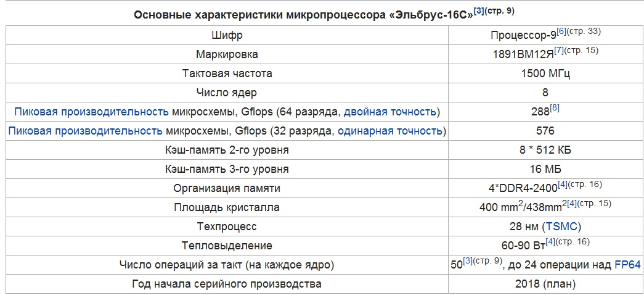Image resolution: width=644 pixels, height=295 pixels.
Task: Open reference [3] in the table title
Action: point(478,10)
